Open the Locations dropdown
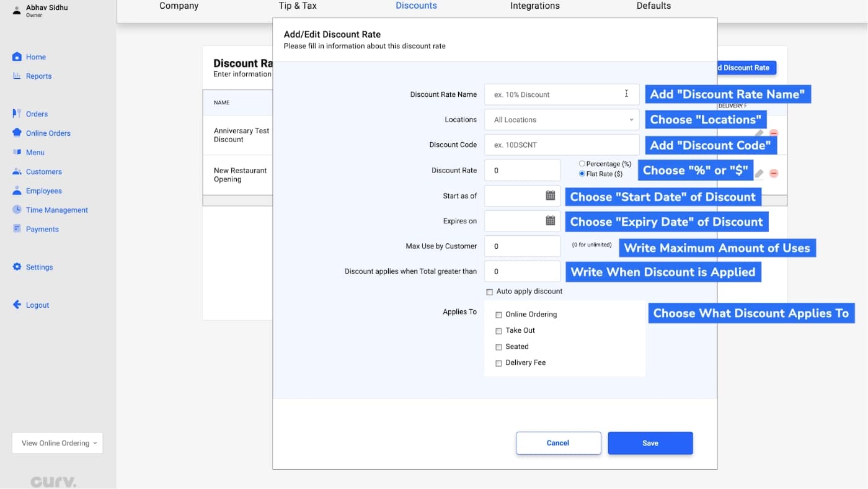Image resolution: width=868 pixels, height=489 pixels. pyautogui.click(x=562, y=120)
